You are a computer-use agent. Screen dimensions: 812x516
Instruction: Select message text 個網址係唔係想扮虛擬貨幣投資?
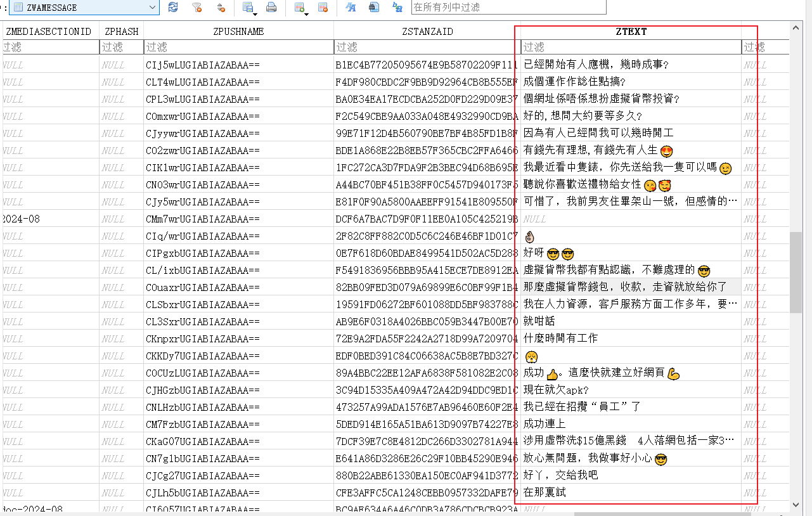coord(602,99)
